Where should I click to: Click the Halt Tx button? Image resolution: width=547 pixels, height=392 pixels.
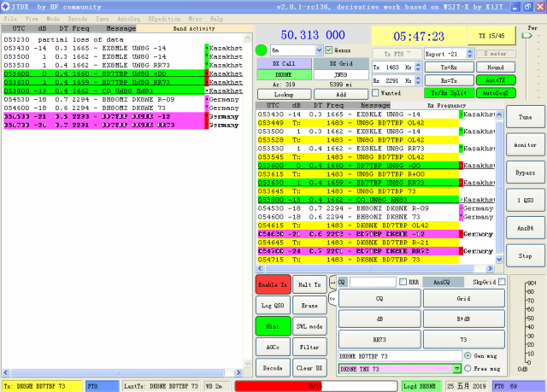309,284
